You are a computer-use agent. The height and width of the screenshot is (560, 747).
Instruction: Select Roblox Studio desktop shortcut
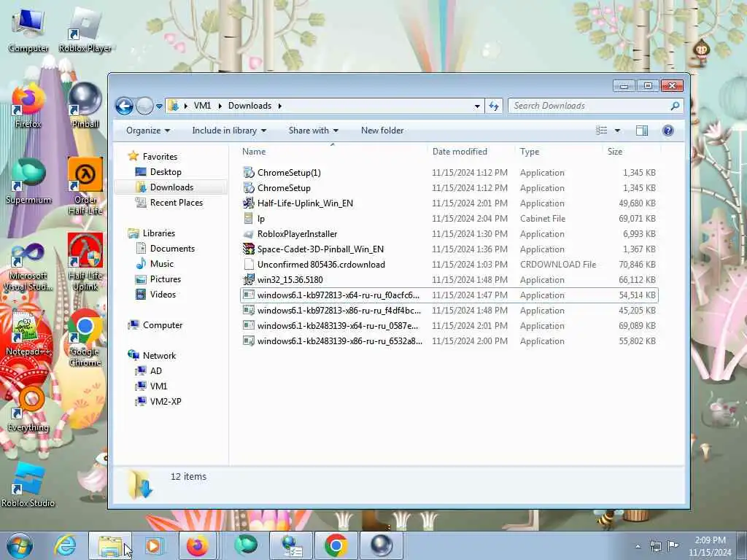(x=28, y=485)
